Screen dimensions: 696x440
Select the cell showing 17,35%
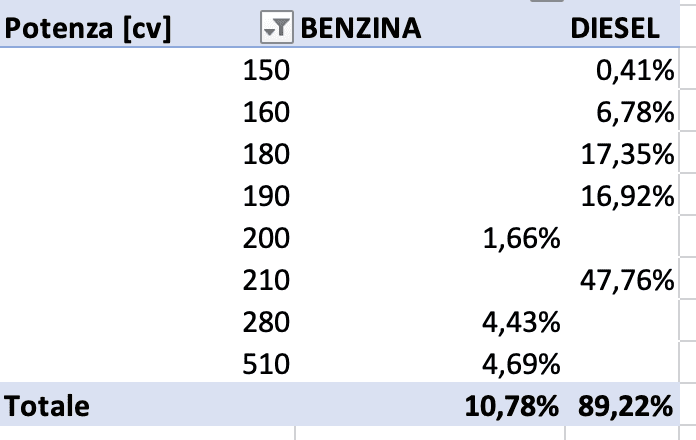627,155
